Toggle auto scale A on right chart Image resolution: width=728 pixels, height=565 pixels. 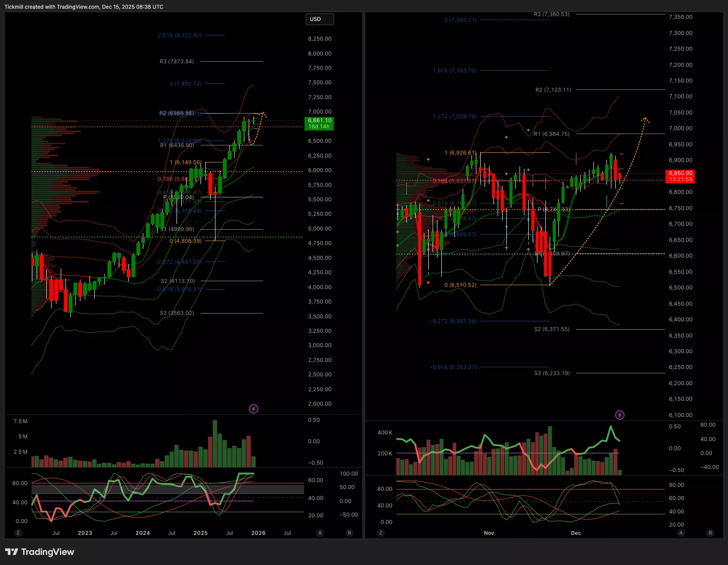681,533
